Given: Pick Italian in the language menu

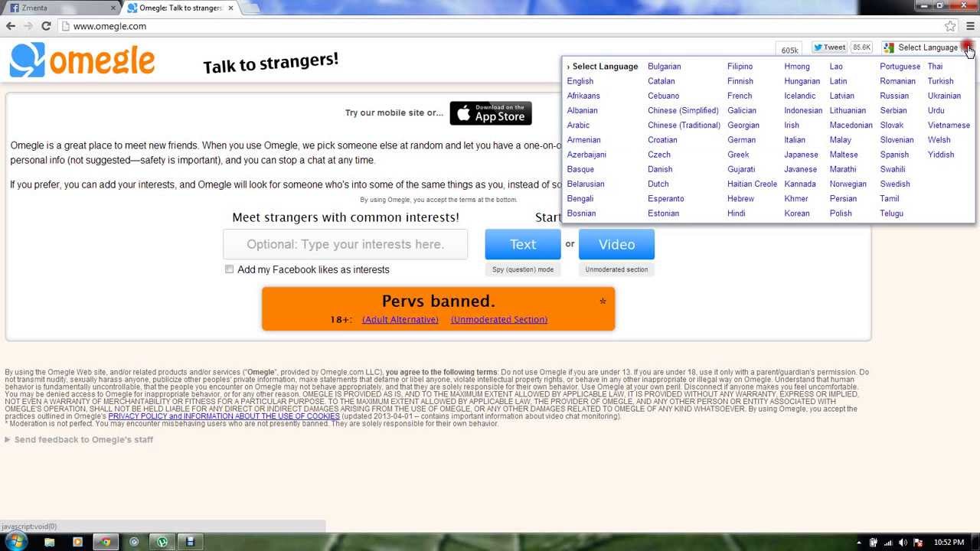Looking at the screenshot, I should pos(795,140).
